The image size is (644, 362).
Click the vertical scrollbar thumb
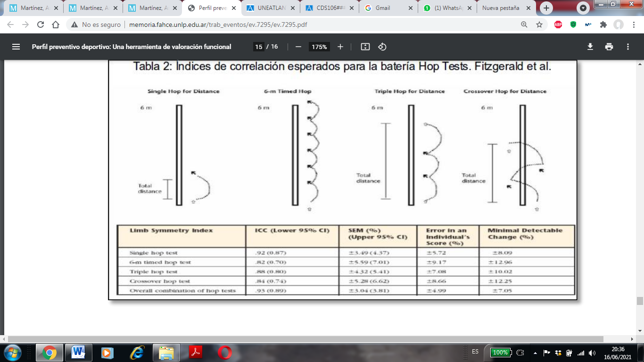640,301
